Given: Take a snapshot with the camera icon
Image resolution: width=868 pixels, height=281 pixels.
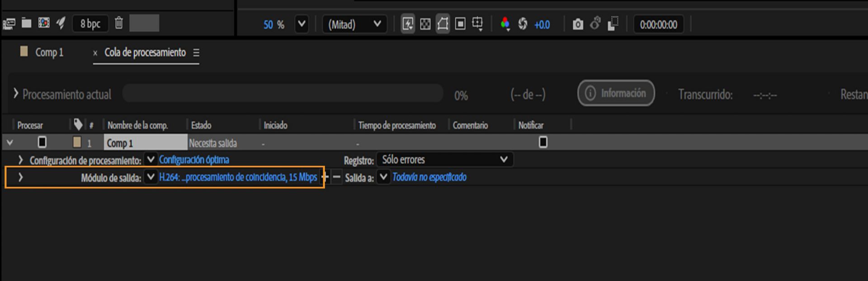Looking at the screenshot, I should [x=578, y=24].
